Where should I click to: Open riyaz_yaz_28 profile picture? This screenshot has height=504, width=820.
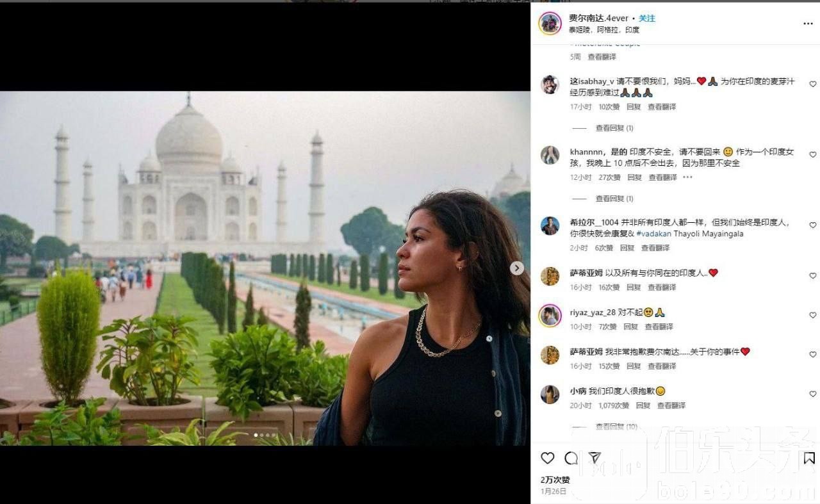tap(550, 315)
